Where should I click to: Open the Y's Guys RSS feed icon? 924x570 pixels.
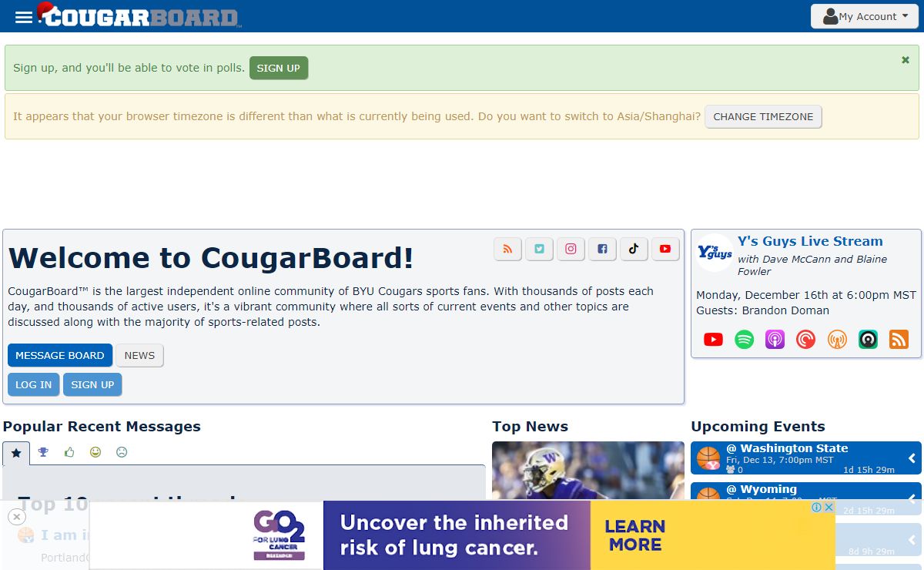899,339
